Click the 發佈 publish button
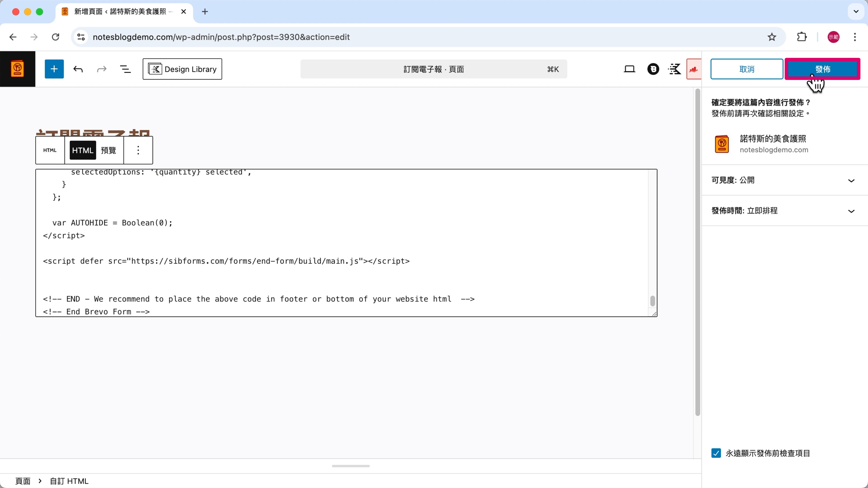 822,69
